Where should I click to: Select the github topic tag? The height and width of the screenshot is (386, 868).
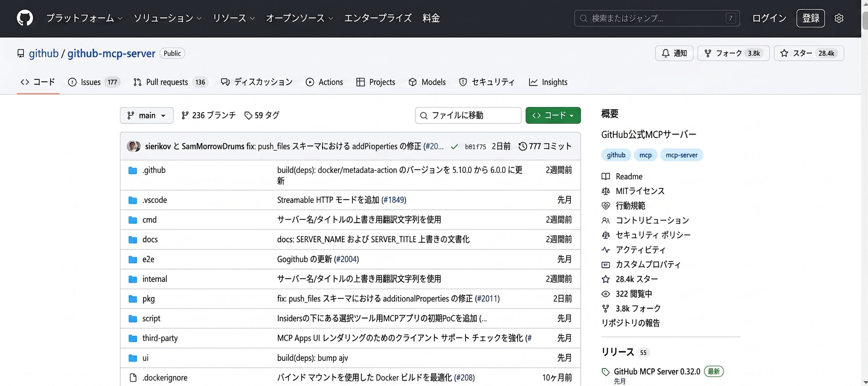(x=616, y=155)
